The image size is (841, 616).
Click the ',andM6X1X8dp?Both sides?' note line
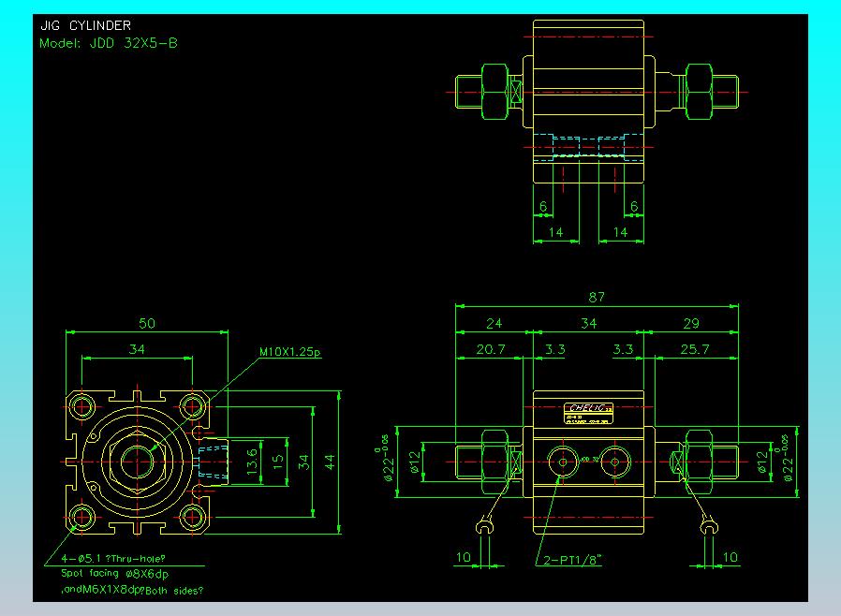[132, 591]
